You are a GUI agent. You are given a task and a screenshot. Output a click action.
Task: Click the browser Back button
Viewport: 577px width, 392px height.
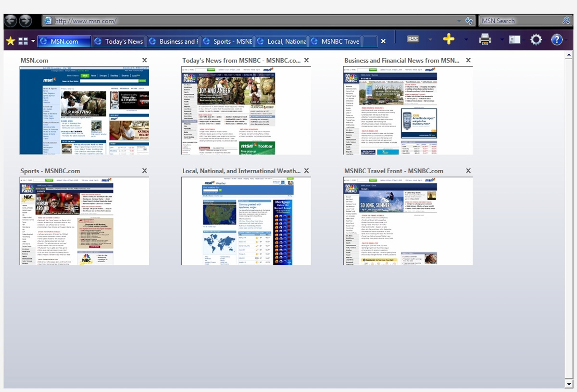pyautogui.click(x=11, y=21)
